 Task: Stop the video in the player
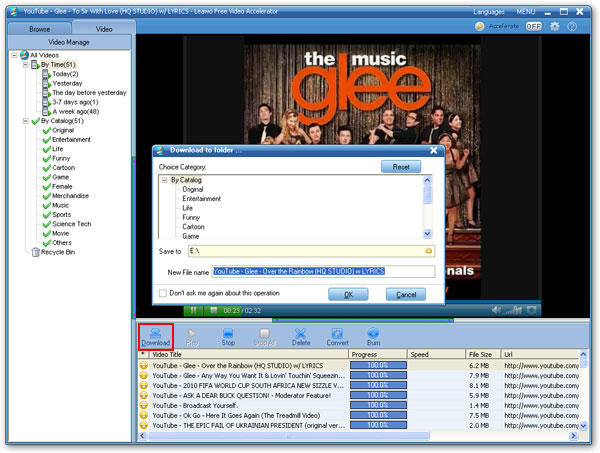214,310
